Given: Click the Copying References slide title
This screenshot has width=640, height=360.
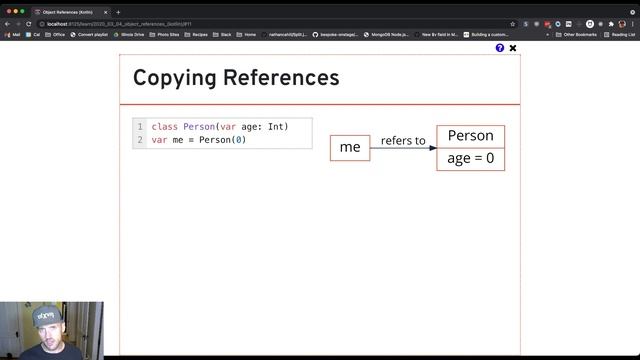Looking at the screenshot, I should tap(236, 78).
